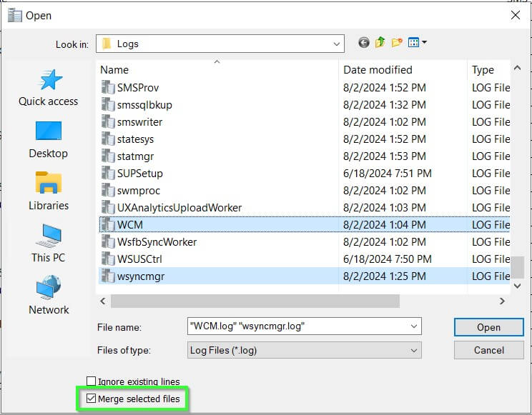This screenshot has width=532, height=415.
Task: Enable Ignore existing lines checkbox
Action: coord(91,381)
